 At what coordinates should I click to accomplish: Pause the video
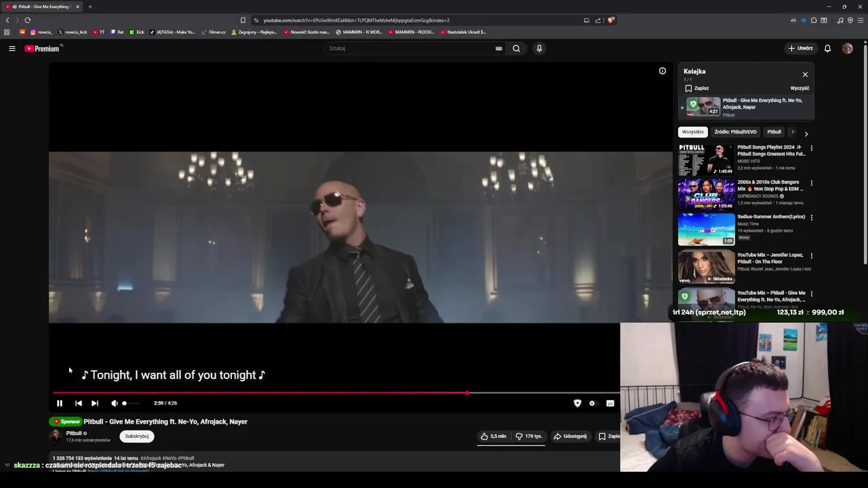60,403
